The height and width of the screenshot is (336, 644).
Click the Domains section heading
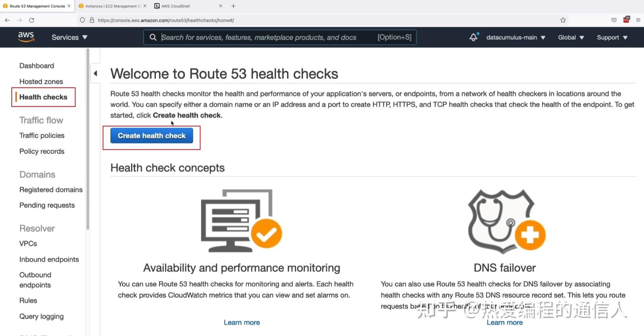coord(37,174)
